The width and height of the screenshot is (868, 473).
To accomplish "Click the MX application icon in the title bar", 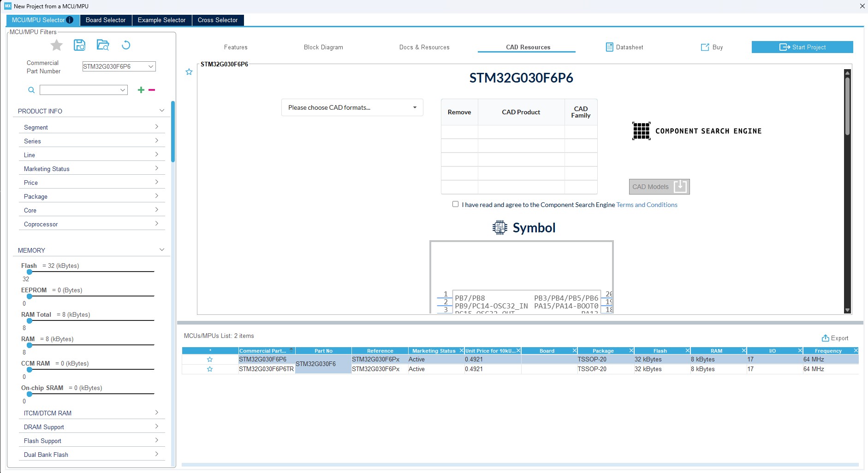I will pyautogui.click(x=8, y=6).
